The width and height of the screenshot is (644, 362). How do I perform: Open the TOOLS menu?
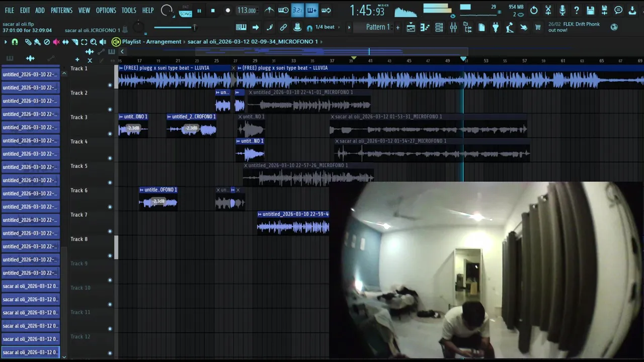pos(129,10)
